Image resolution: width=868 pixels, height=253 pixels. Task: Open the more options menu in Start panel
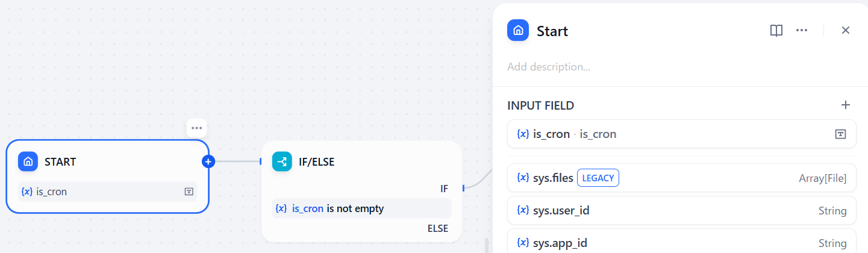pyautogui.click(x=802, y=31)
